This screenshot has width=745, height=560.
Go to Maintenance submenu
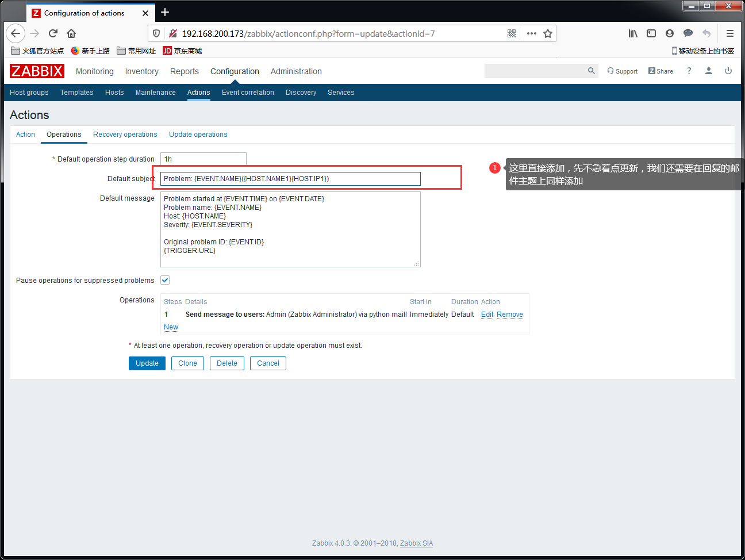(x=156, y=93)
